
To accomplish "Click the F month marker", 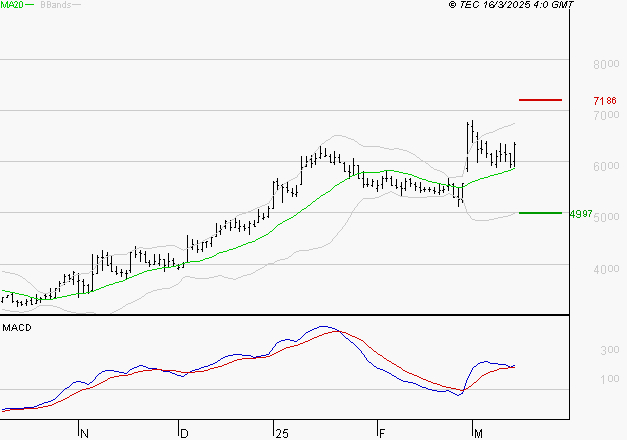I will click(382, 434).
